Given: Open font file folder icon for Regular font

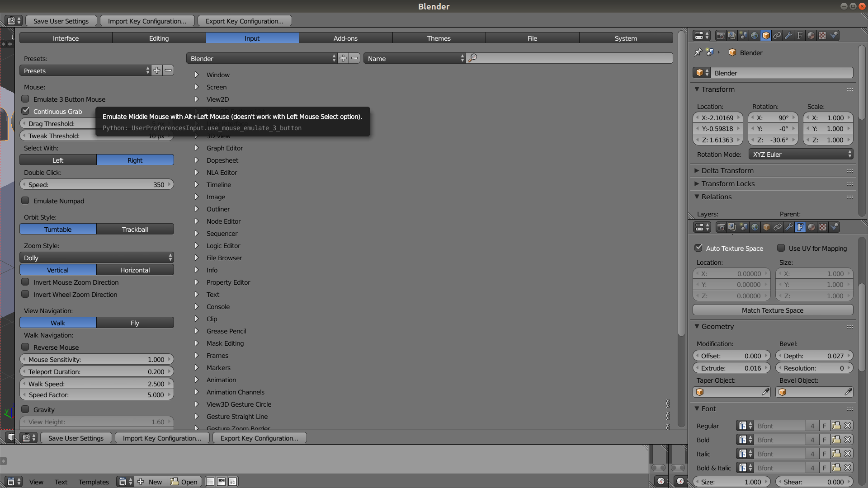Looking at the screenshot, I should [x=836, y=426].
